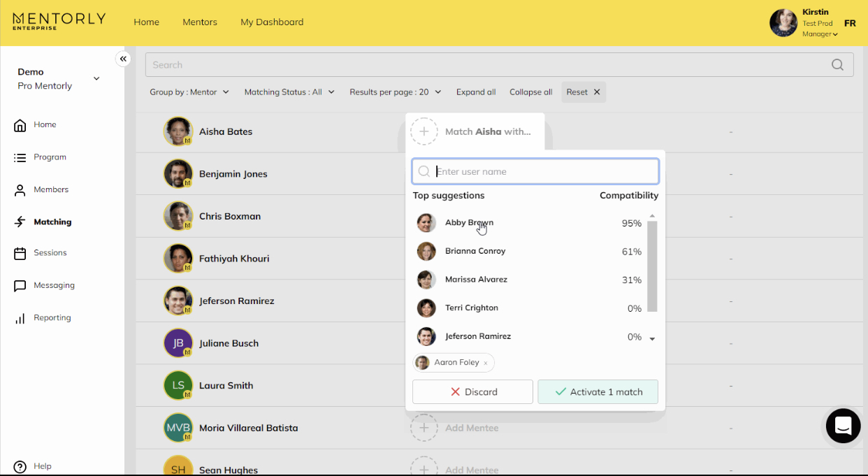The height and width of the screenshot is (476, 868).
Task: Collapse the sidebar with double-chevron icon
Action: (123, 59)
